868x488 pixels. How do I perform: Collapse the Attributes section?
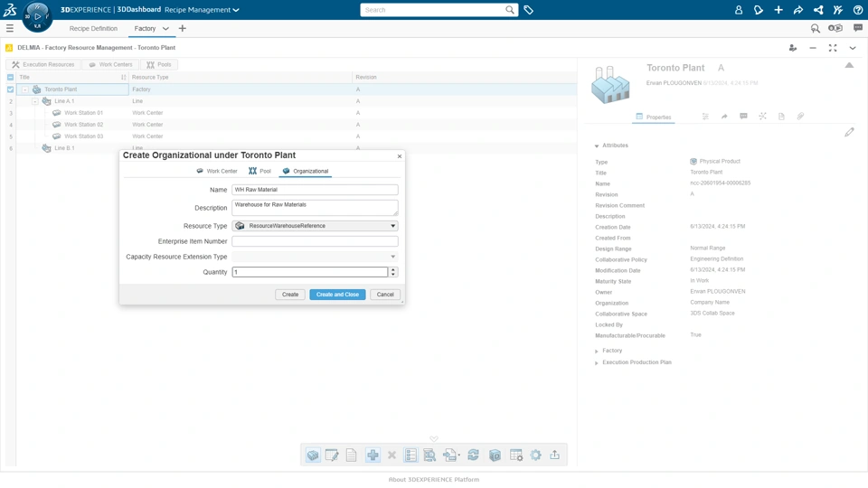(597, 145)
